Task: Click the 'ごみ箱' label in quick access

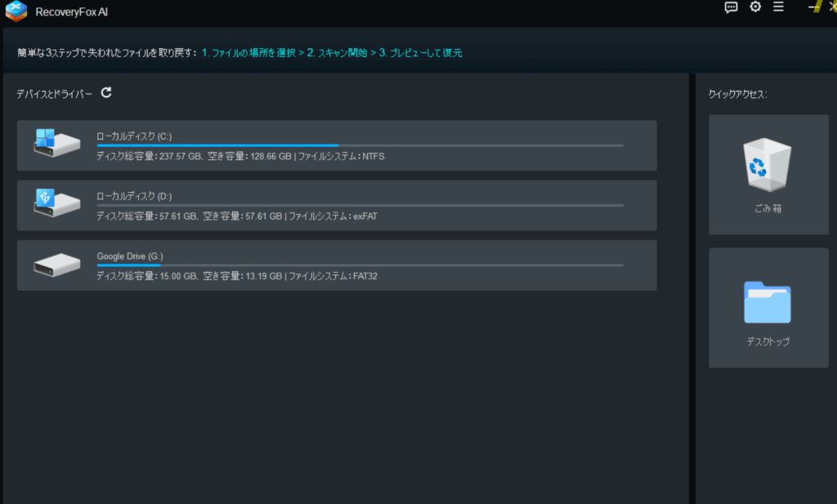Action: coord(768,209)
